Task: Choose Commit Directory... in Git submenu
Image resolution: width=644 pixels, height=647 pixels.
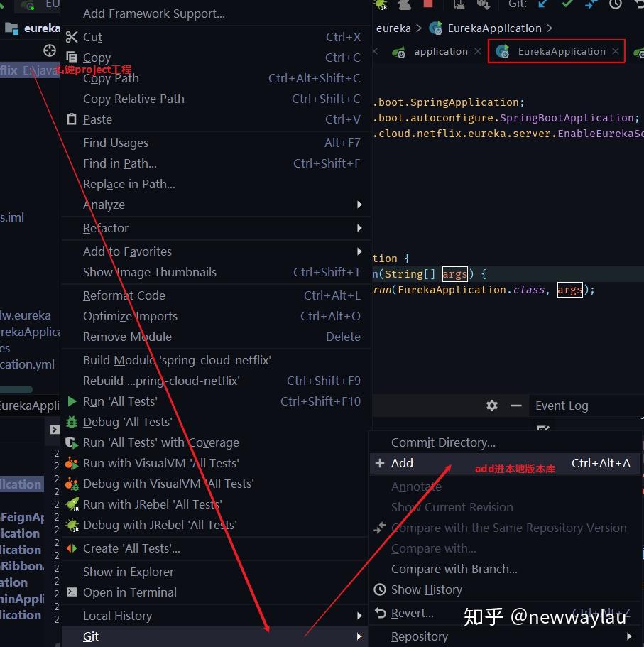Action: (505, 442)
